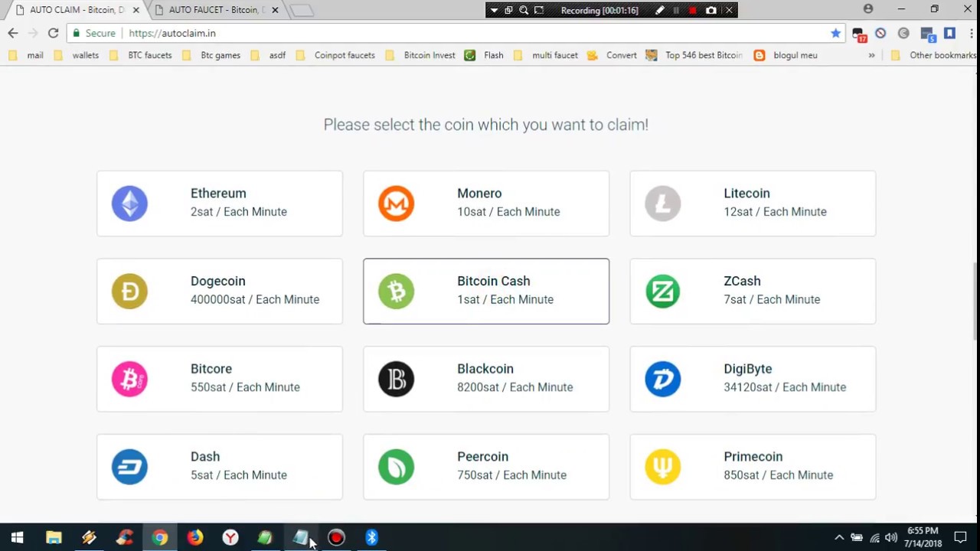Open the Coinpot faucets bookmarks folder
The image size is (980, 551).
point(335,55)
